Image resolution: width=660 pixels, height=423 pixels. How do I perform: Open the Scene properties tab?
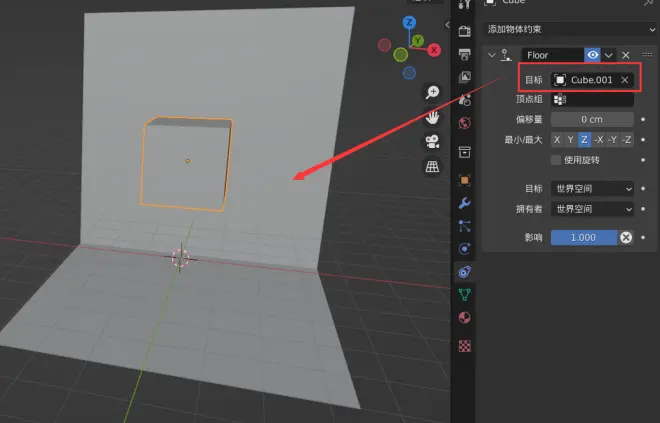(464, 100)
